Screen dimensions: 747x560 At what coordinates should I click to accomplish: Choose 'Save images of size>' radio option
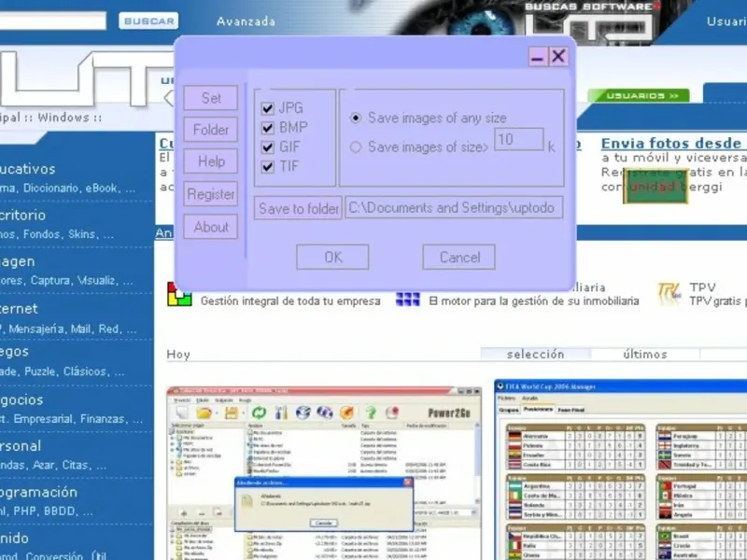coord(356,147)
